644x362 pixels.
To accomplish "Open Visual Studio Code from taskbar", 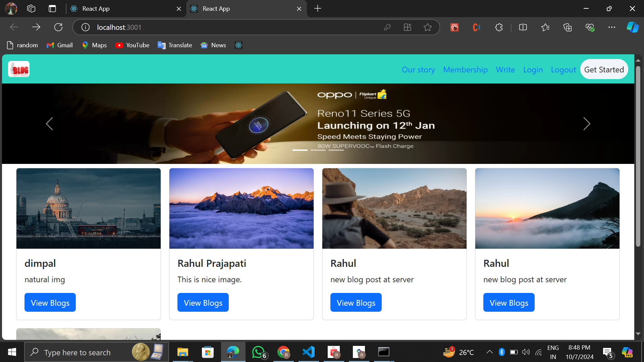I will [309, 352].
